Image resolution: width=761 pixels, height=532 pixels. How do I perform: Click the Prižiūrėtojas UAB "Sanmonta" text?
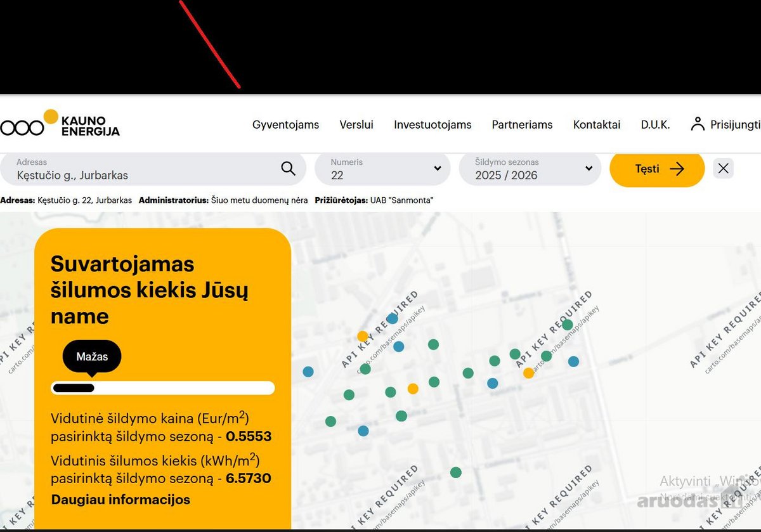[x=374, y=200]
